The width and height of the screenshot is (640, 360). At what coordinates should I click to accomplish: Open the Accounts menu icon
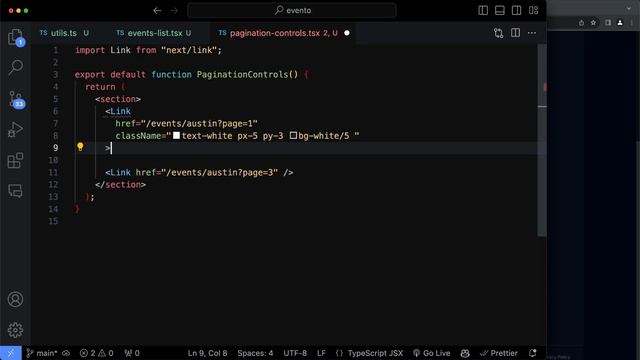pyautogui.click(x=16, y=299)
